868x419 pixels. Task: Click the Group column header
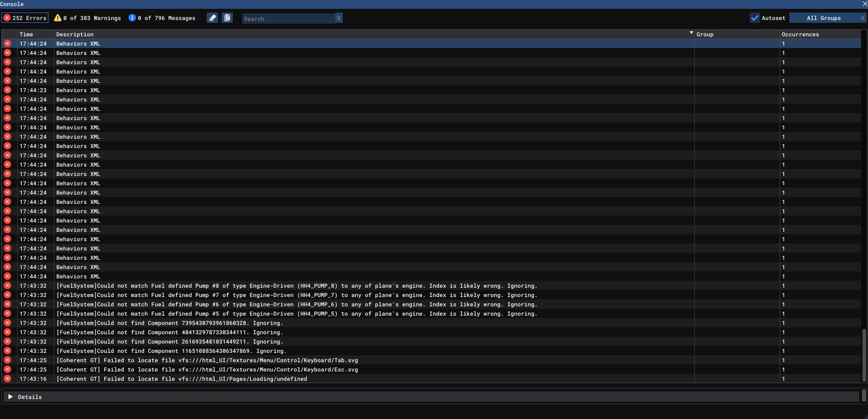(705, 34)
